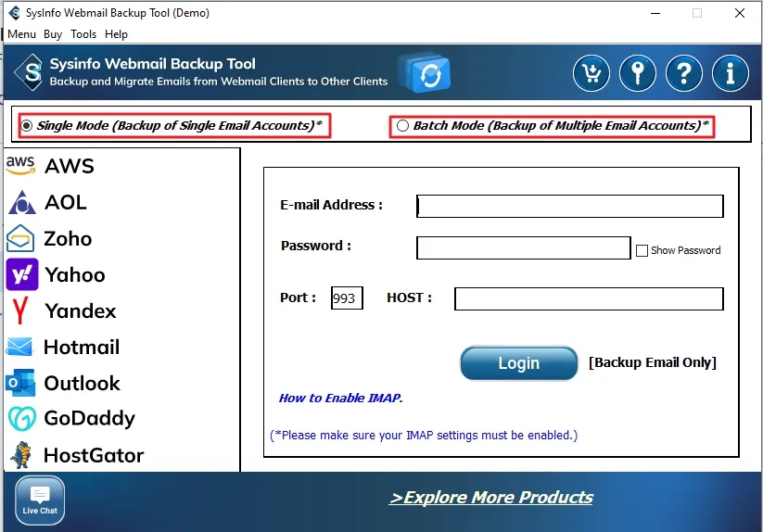The height and width of the screenshot is (532, 763).
Task: Focus the E-mail Address field
Action: pyautogui.click(x=570, y=206)
